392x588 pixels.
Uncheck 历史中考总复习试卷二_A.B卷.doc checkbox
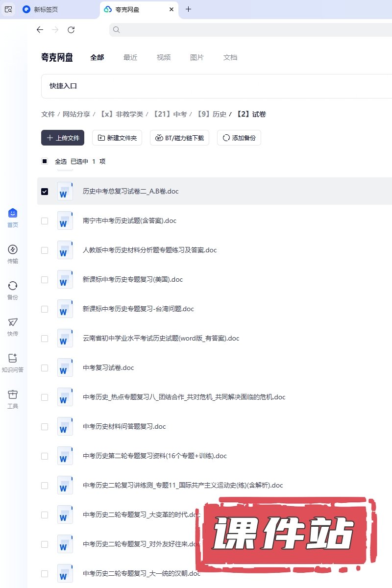pos(45,191)
